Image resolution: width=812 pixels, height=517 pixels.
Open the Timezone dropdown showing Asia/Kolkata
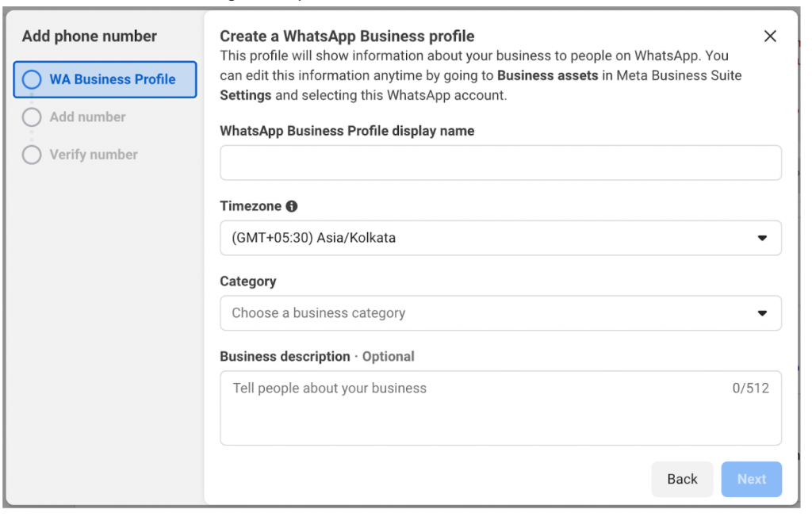coord(501,238)
